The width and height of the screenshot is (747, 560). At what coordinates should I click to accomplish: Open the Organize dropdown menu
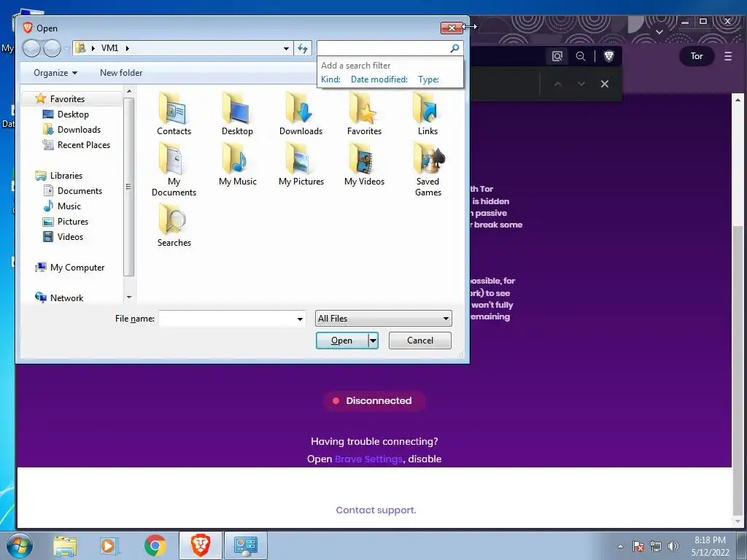pos(55,73)
